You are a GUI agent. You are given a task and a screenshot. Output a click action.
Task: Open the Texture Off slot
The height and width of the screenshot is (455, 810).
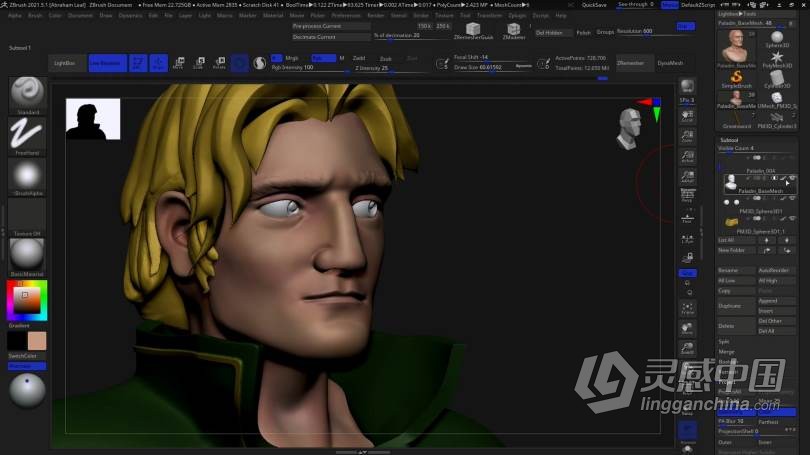(x=27, y=215)
